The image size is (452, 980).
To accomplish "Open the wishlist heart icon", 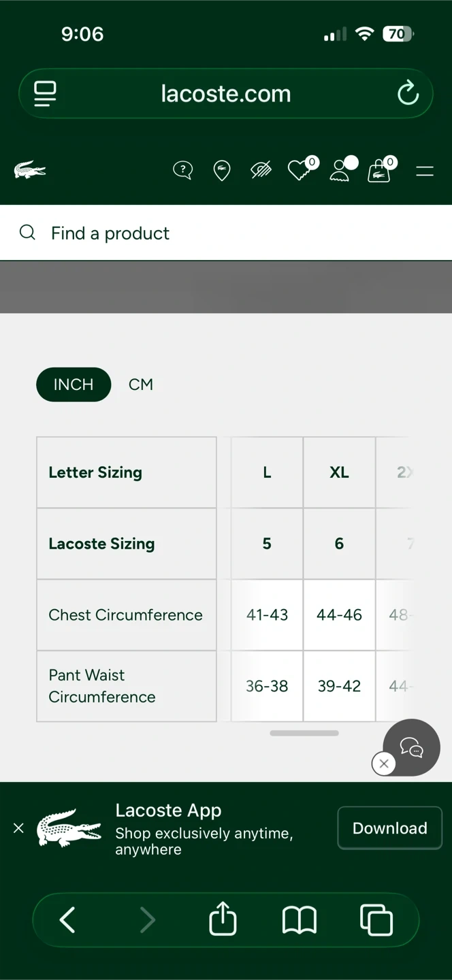I will (300, 170).
